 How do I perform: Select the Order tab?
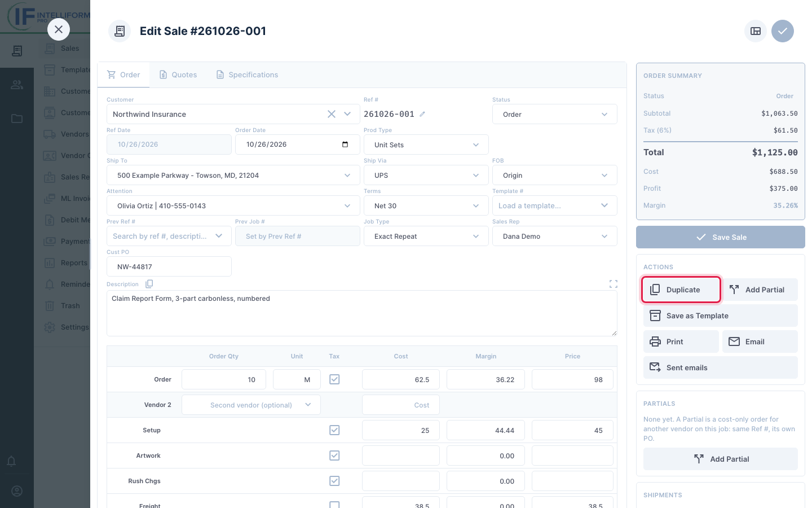(123, 75)
